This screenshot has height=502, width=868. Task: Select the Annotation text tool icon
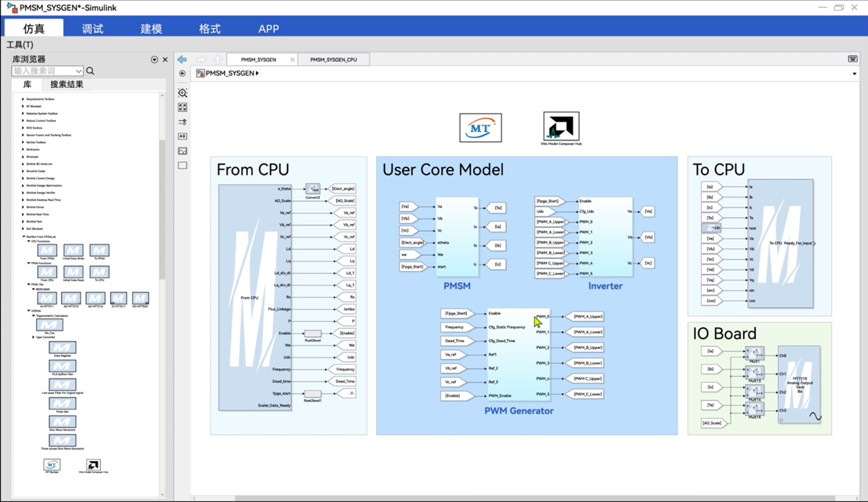point(182,136)
